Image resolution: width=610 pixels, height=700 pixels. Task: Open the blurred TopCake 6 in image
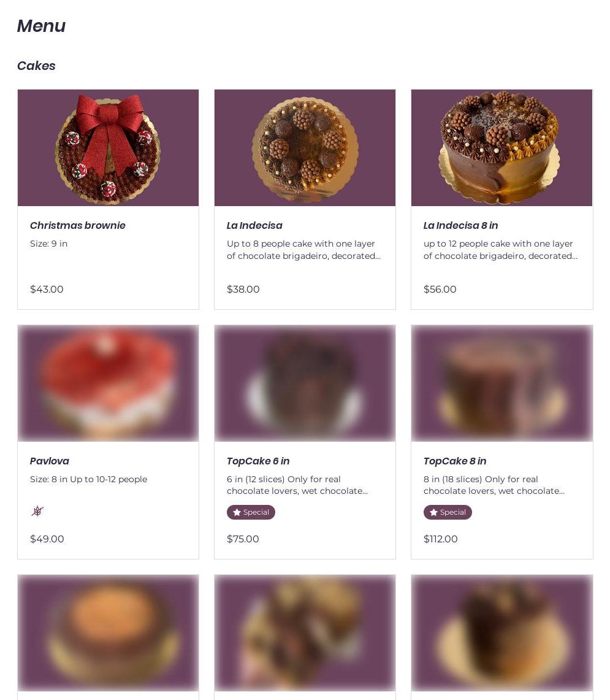coord(305,383)
